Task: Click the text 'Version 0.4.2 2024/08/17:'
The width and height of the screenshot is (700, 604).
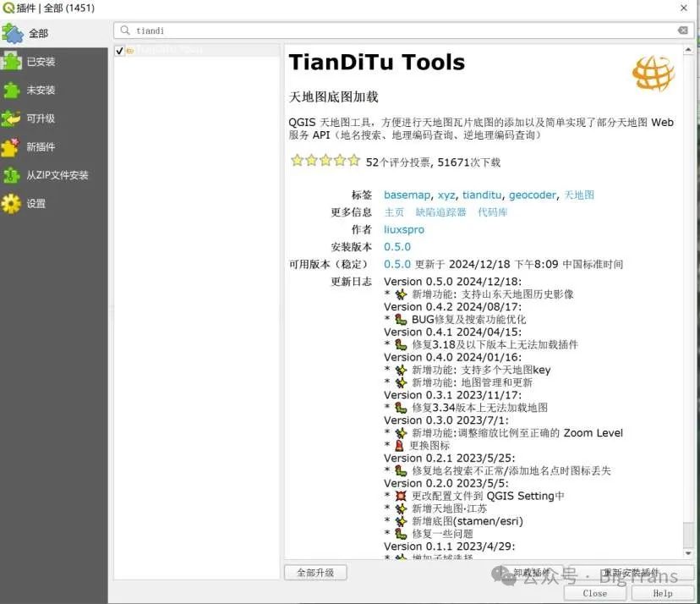Action: [x=452, y=307]
